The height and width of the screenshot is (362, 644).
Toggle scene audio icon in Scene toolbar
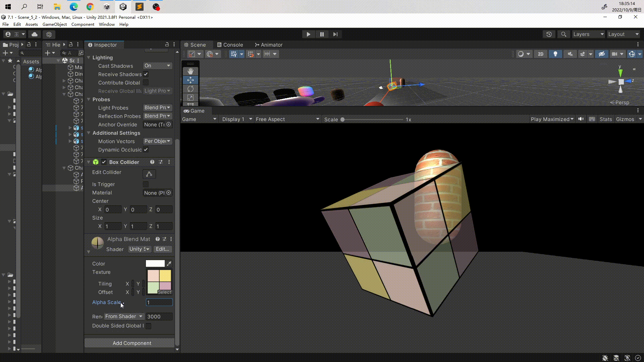coord(570,54)
